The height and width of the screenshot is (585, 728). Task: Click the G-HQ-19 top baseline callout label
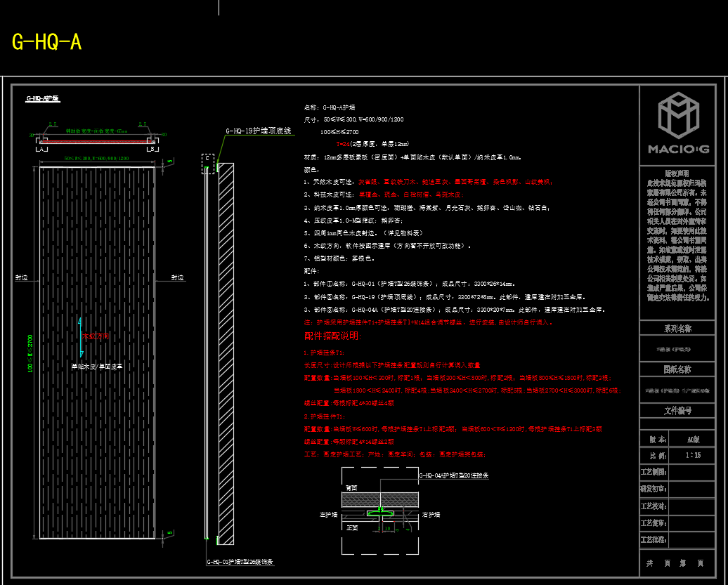point(258,131)
